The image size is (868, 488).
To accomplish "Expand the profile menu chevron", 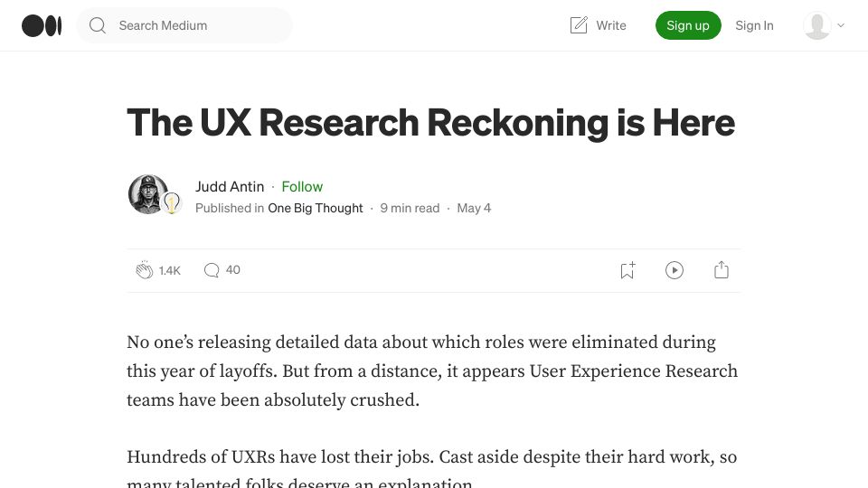I will point(841,25).
